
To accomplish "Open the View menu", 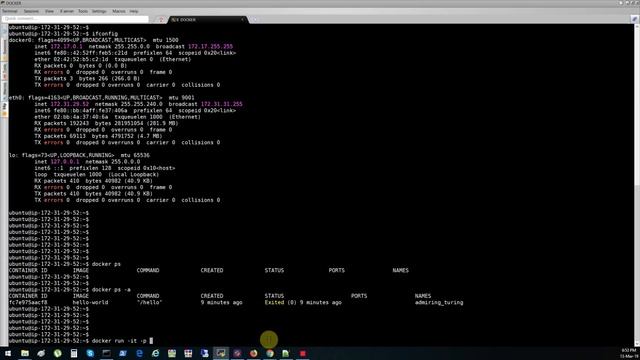I will coord(49,11).
